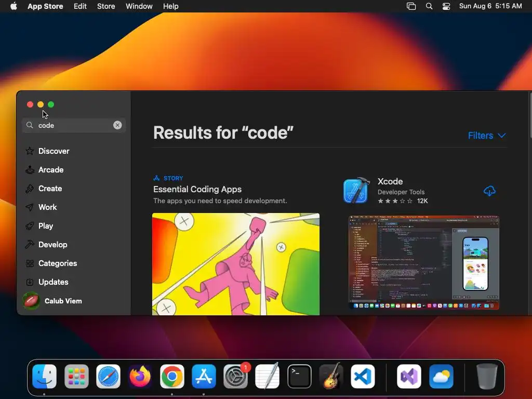Click the magnifier icon in the search field
532x399 pixels.
[x=30, y=125]
